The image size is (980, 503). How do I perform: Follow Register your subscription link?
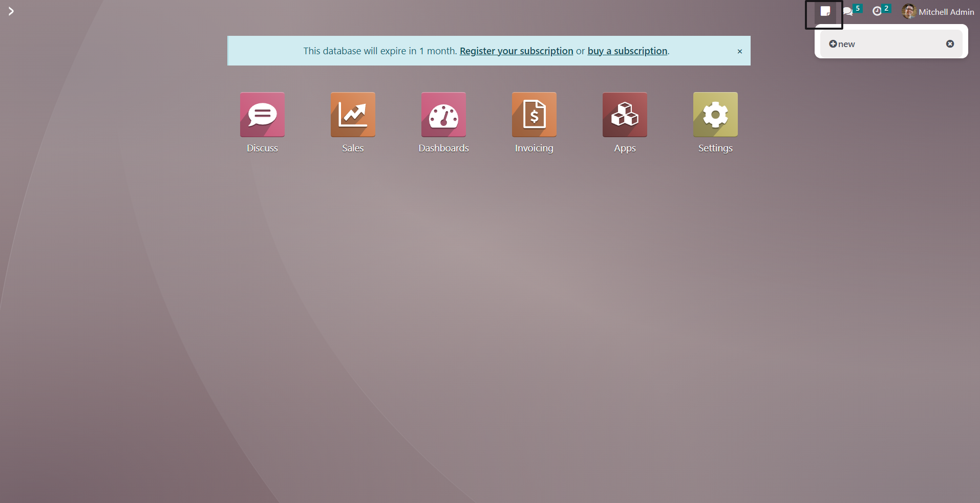tap(516, 51)
